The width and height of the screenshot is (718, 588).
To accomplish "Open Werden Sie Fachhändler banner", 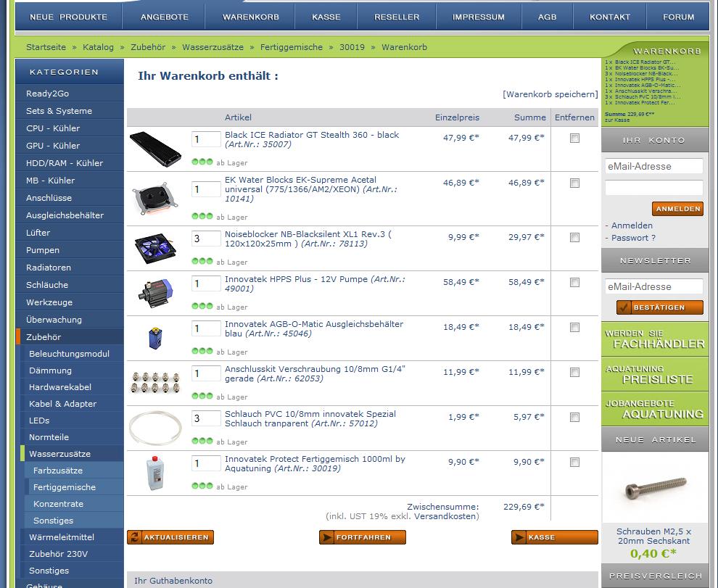I will tap(655, 339).
